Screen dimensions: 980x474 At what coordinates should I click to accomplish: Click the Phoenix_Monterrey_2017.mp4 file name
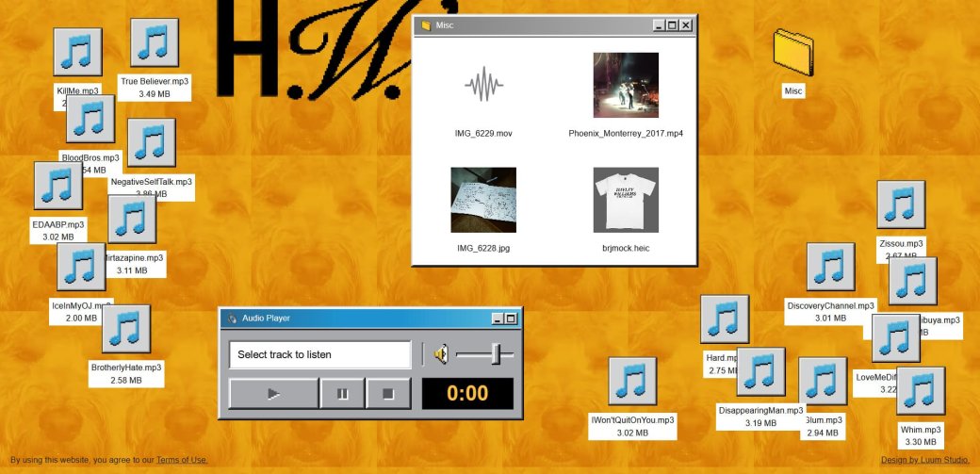click(626, 133)
